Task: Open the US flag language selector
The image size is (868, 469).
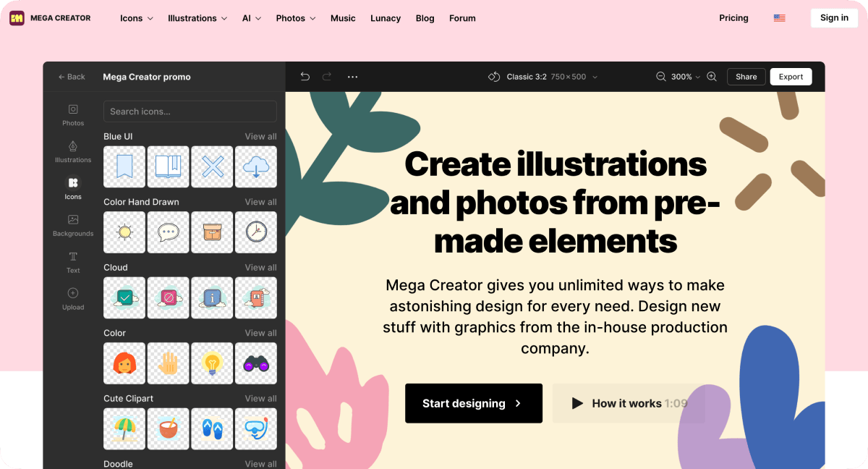Action: point(779,18)
